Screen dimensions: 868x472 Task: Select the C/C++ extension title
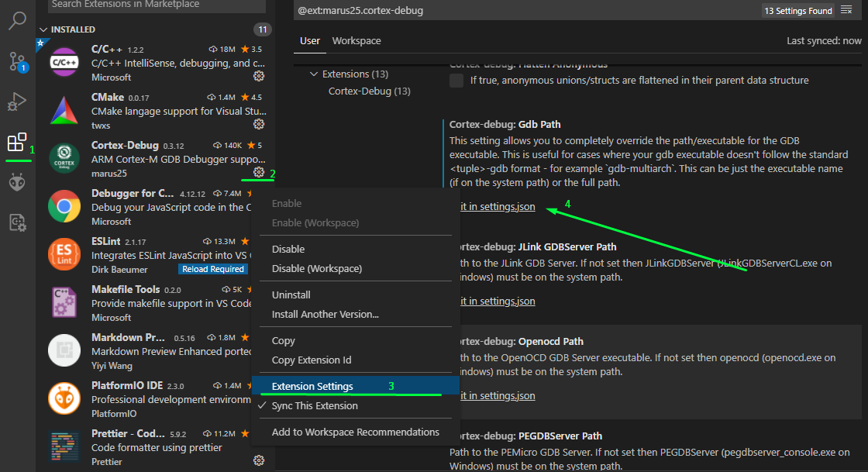click(107, 50)
